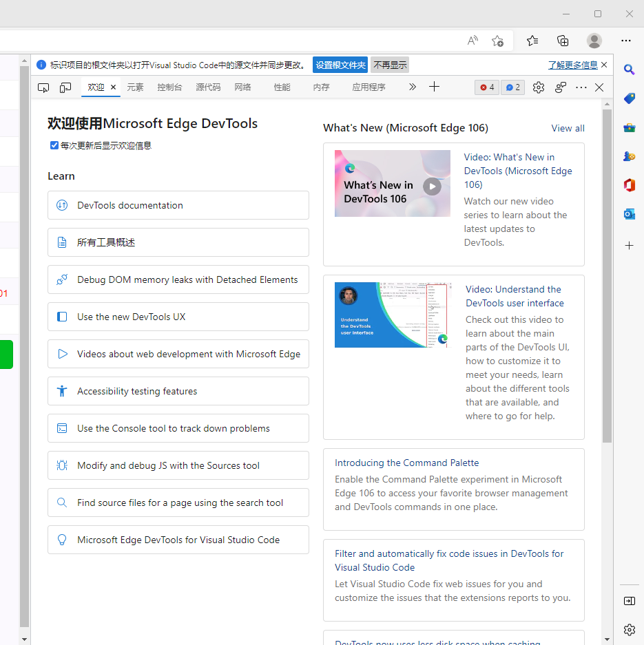This screenshot has width=644, height=645.
Task: Open Use the new DevTools UX
Action: (x=178, y=317)
